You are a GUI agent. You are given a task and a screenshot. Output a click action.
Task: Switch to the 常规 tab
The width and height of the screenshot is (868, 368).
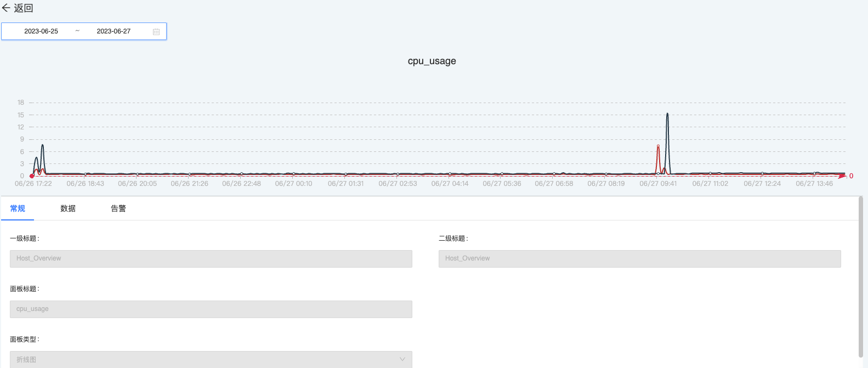tap(18, 208)
